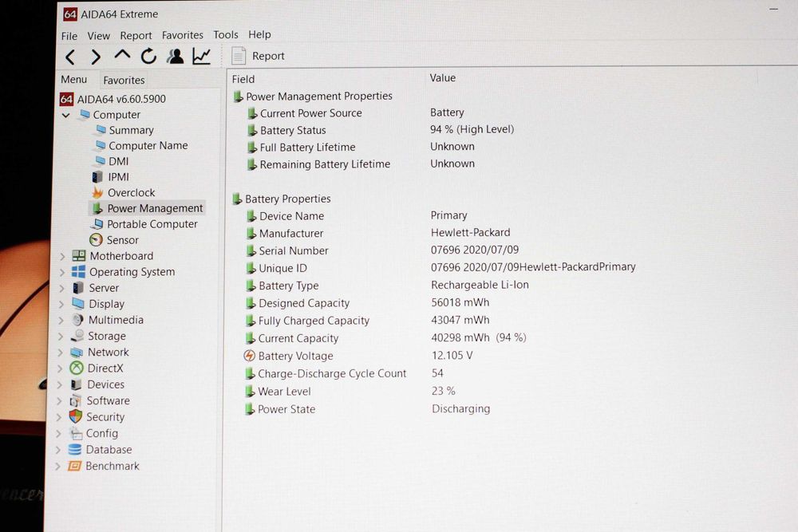Click the Software category icon
Screen dimensions: 798x532
[x=76, y=400]
